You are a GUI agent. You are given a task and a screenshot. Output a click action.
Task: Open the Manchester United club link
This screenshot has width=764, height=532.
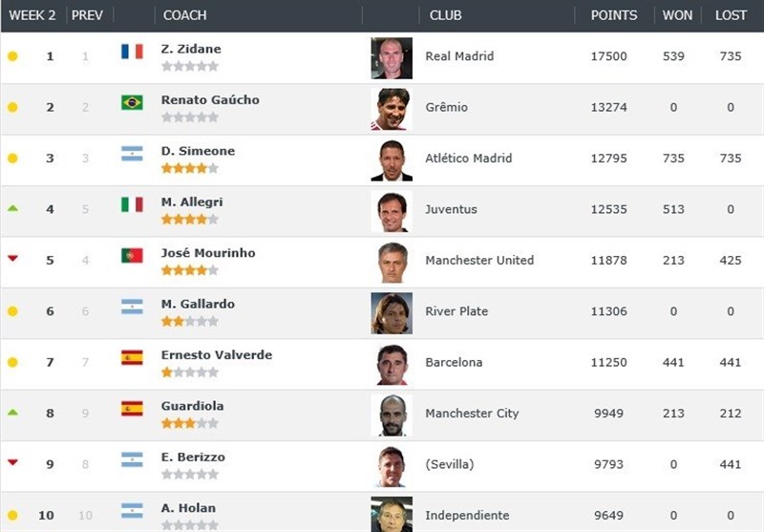tap(479, 260)
